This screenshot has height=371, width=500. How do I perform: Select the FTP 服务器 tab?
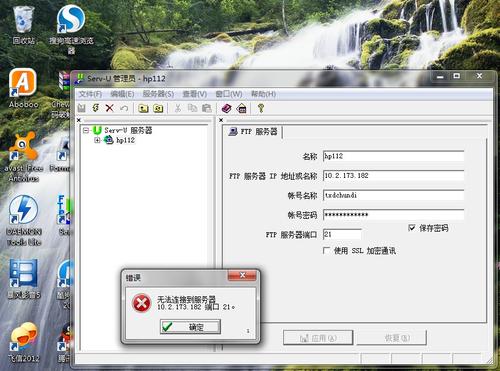[x=254, y=132]
